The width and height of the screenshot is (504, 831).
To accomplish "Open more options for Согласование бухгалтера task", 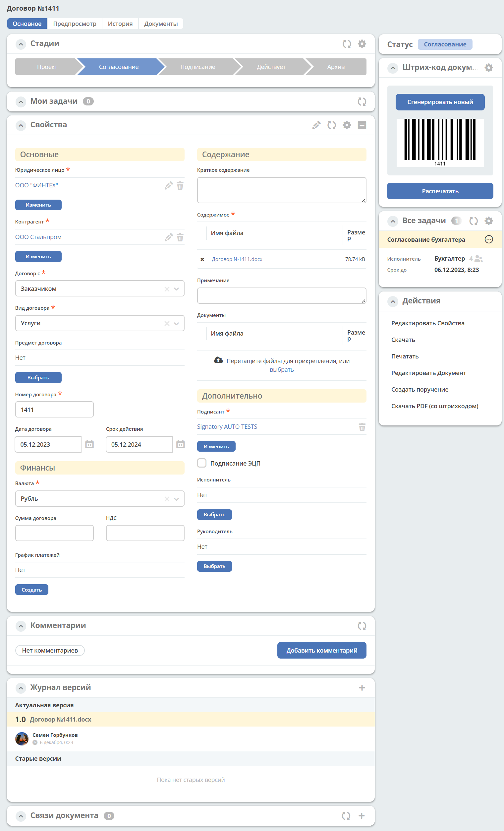I will 488,239.
